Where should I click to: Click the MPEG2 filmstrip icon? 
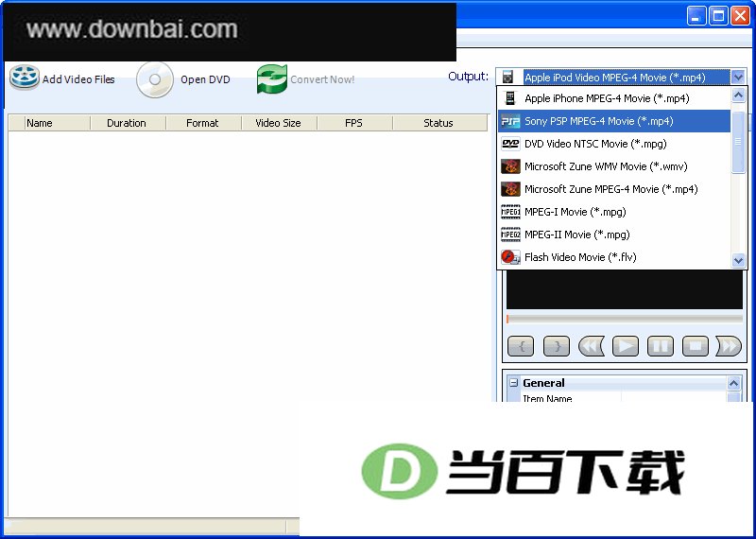pyautogui.click(x=510, y=235)
